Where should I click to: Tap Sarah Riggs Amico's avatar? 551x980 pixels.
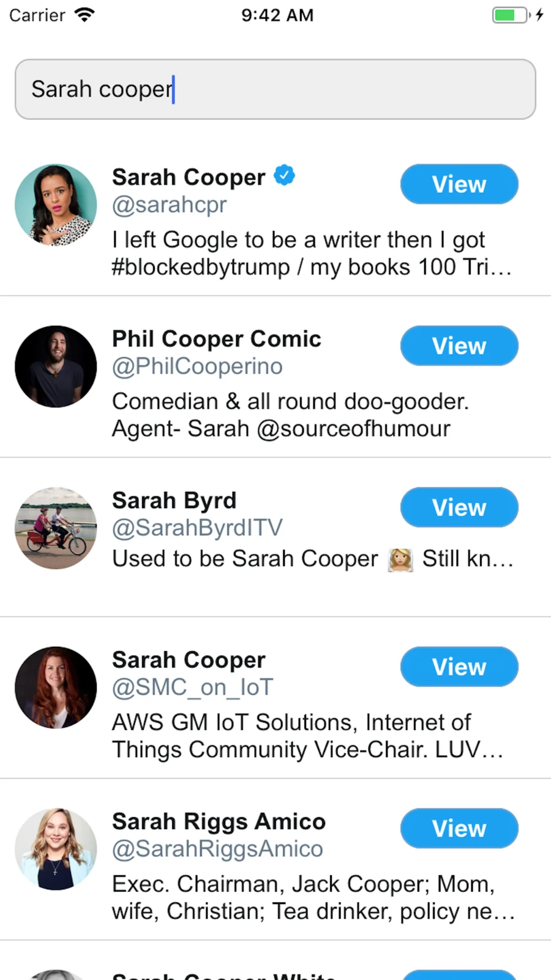click(55, 849)
